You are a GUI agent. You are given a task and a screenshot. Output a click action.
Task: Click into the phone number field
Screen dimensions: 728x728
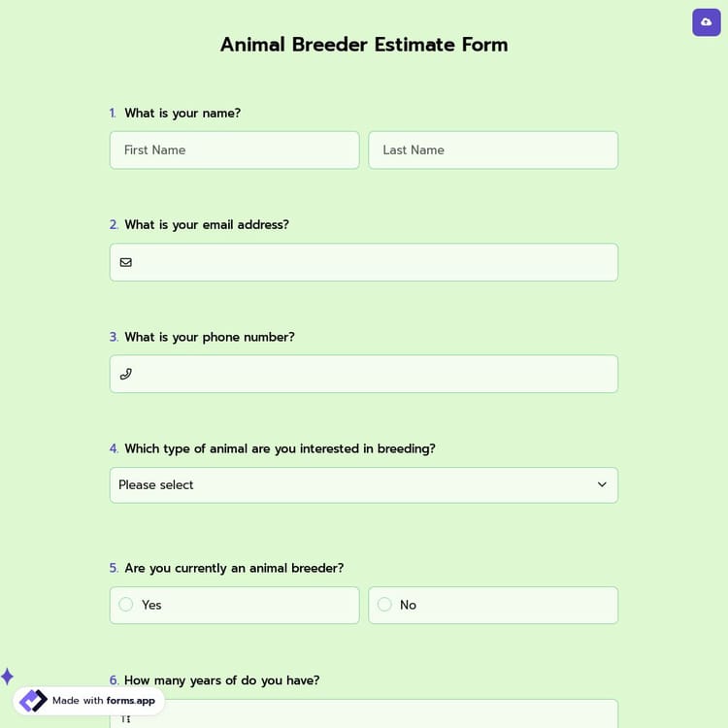[x=374, y=374]
